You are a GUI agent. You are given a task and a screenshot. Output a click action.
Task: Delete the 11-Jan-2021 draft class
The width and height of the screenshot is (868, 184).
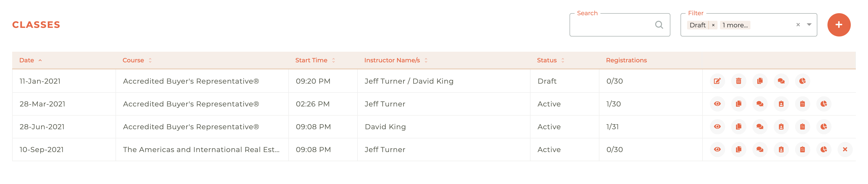(738, 81)
